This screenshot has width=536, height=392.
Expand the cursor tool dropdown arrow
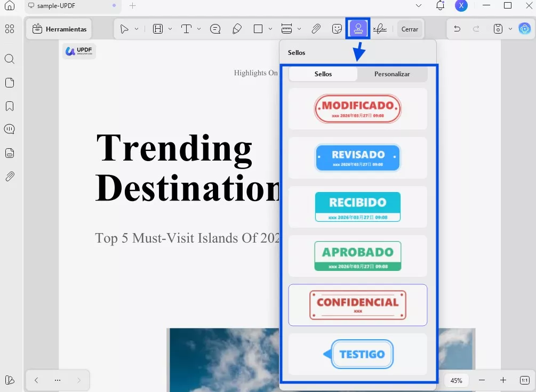[137, 29]
